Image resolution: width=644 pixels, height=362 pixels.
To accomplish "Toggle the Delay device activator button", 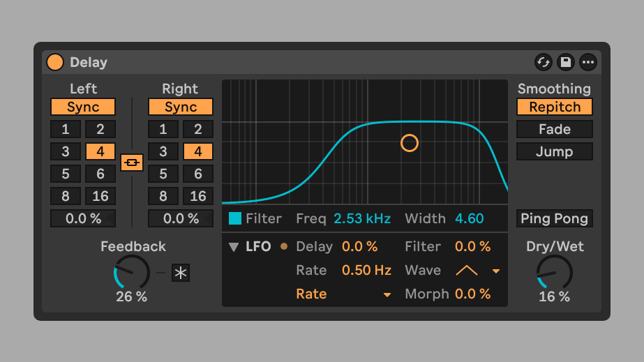I will [54, 62].
